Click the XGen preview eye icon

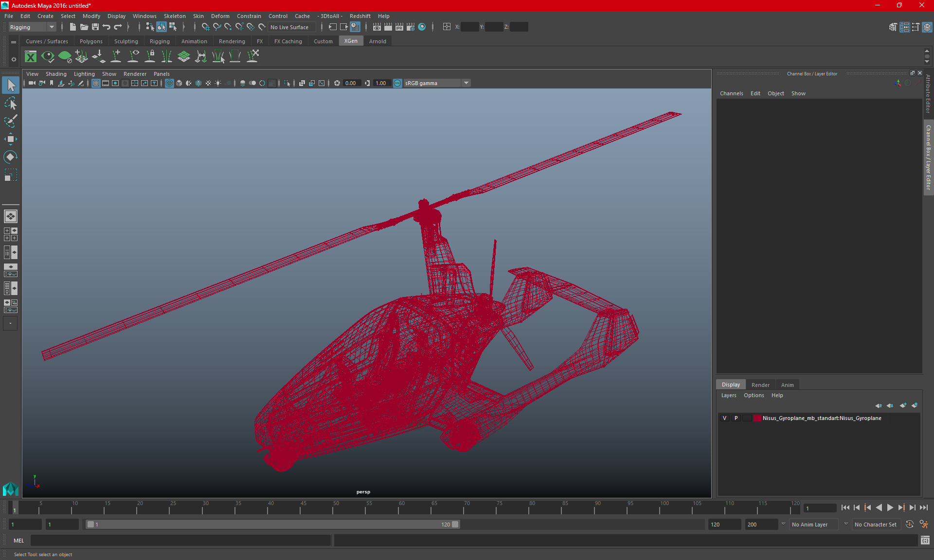pyautogui.click(x=48, y=57)
